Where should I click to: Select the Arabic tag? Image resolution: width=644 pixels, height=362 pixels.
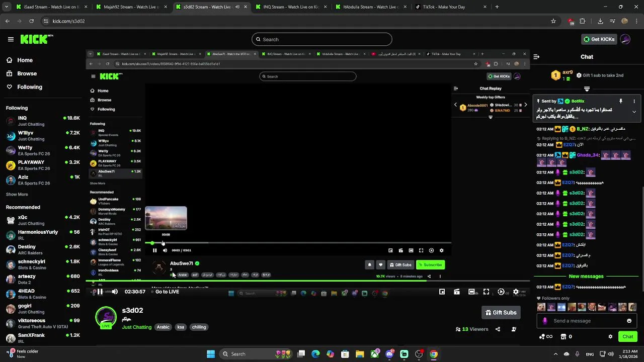point(163,327)
